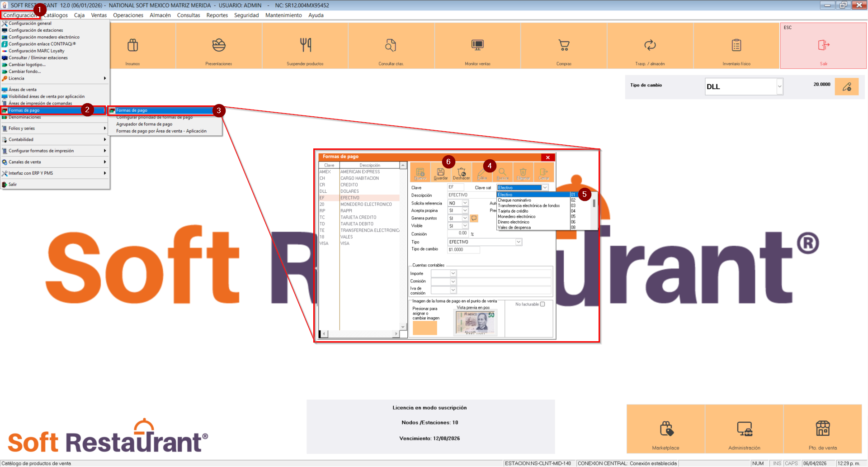Click the Trasp. / almacén icon
868x467 pixels.
(650, 46)
